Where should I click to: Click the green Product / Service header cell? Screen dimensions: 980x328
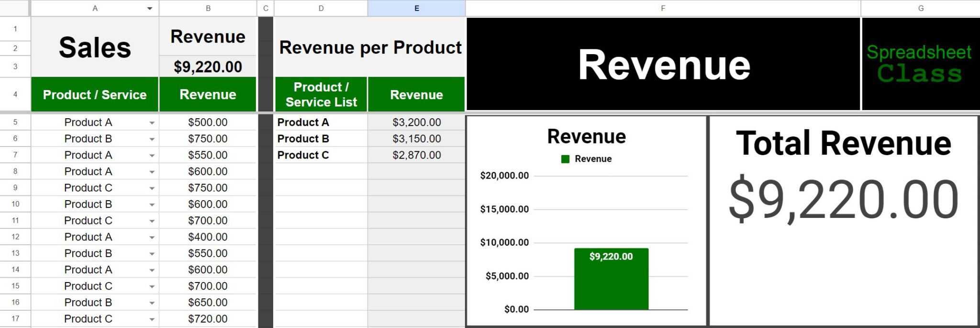95,95
